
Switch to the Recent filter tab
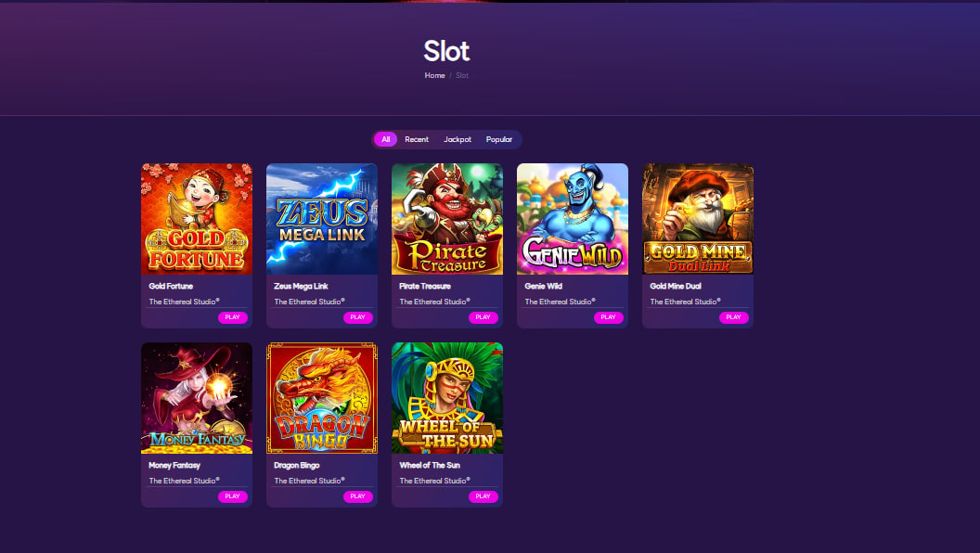pyautogui.click(x=417, y=139)
